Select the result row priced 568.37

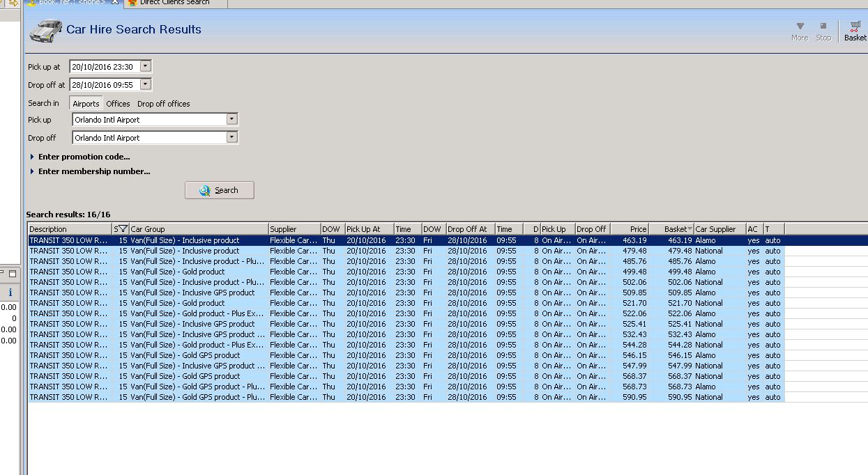[x=406, y=376]
